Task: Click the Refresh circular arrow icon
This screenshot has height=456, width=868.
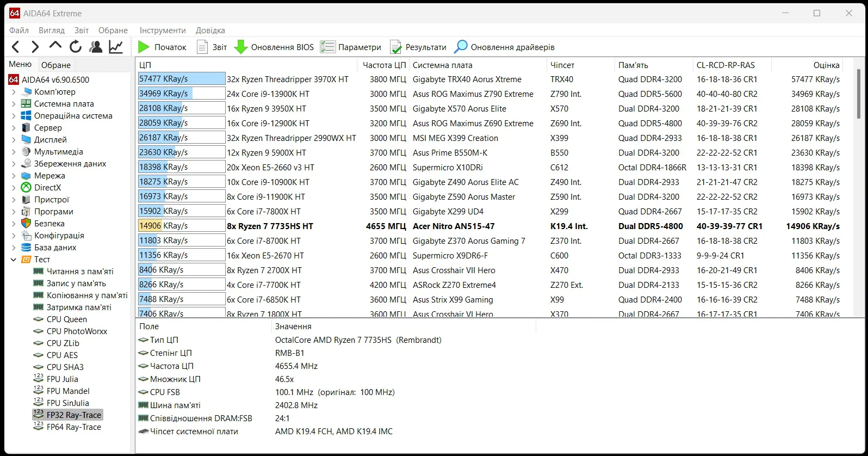Action: coord(76,47)
